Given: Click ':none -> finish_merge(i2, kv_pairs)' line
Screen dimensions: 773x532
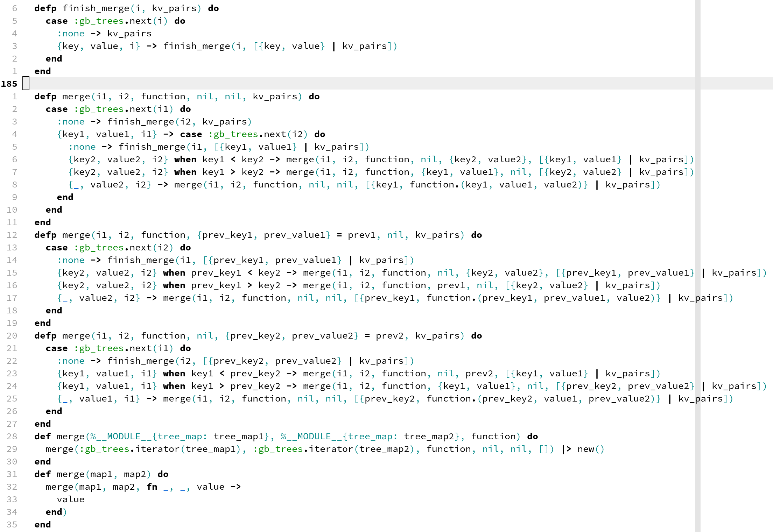Looking at the screenshot, I should pyautogui.click(x=154, y=122).
